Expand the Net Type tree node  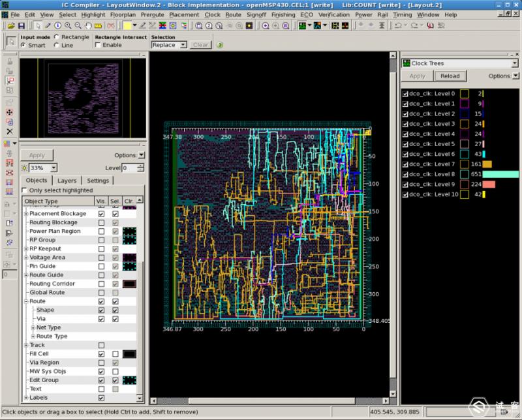coord(33,327)
